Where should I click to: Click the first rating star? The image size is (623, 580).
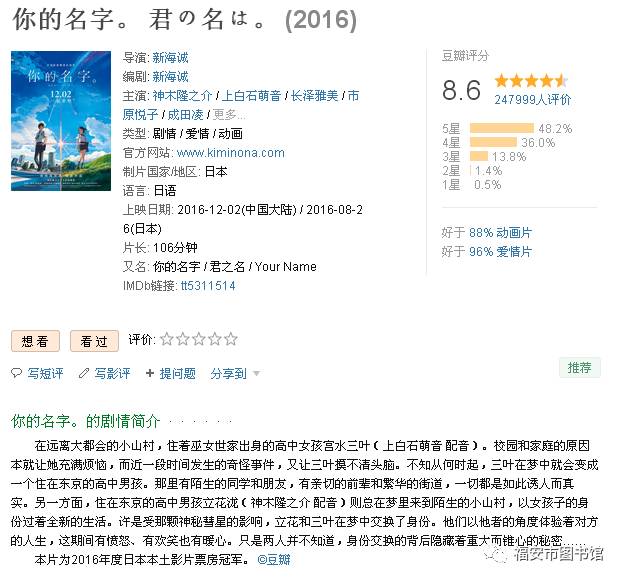[167, 339]
